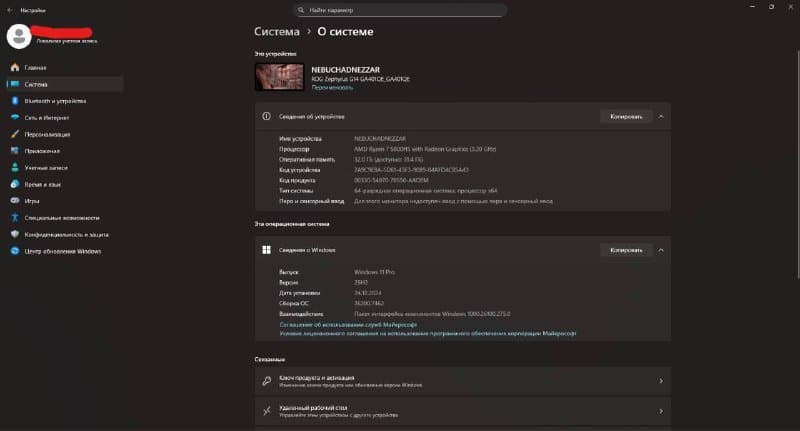Image resolution: width=800 pixels, height=431 pixels.
Task: Open the privacy shield icon
Action: pos(15,235)
